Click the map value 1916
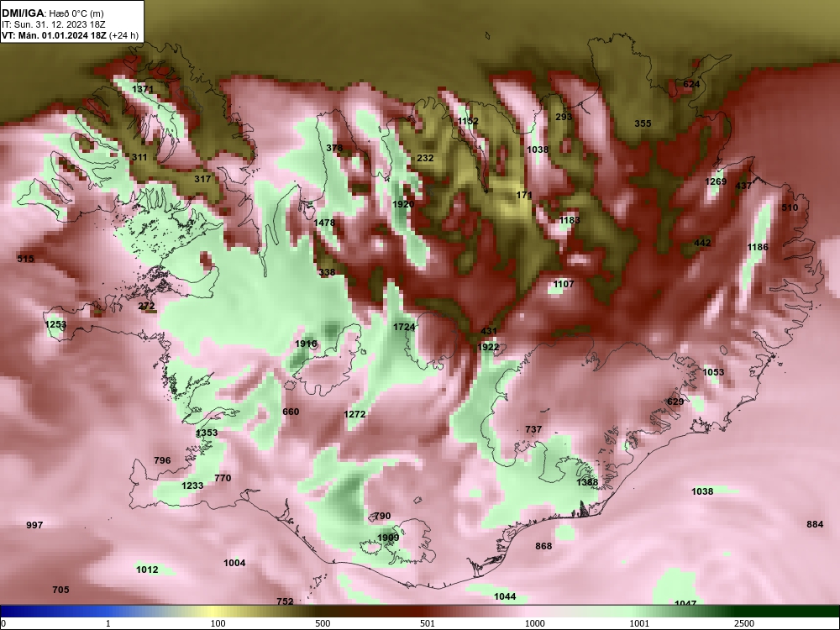 click(x=307, y=344)
